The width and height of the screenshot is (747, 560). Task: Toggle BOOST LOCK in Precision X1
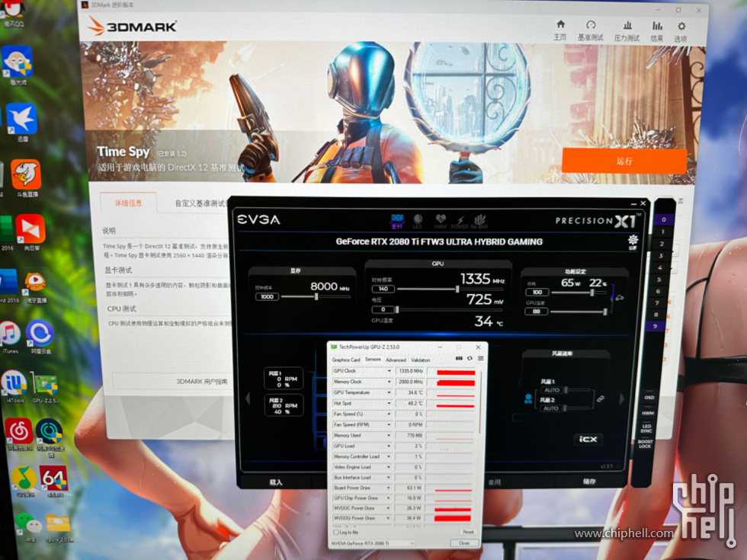645,443
